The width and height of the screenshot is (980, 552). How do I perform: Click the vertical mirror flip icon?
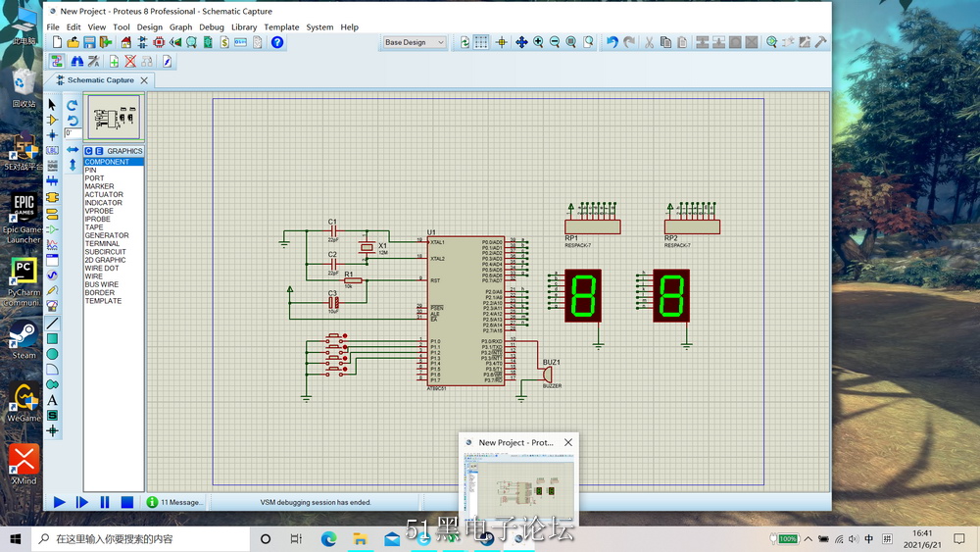click(x=73, y=165)
